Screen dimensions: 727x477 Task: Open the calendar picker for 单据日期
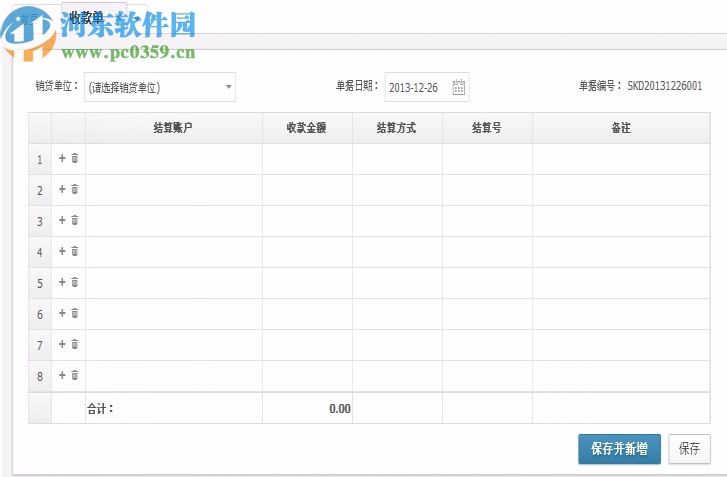[x=459, y=87]
